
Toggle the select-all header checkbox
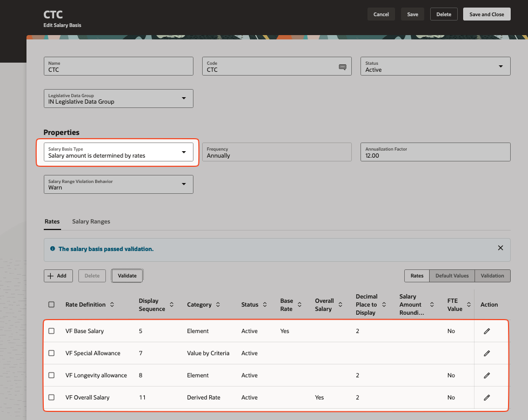click(51, 304)
